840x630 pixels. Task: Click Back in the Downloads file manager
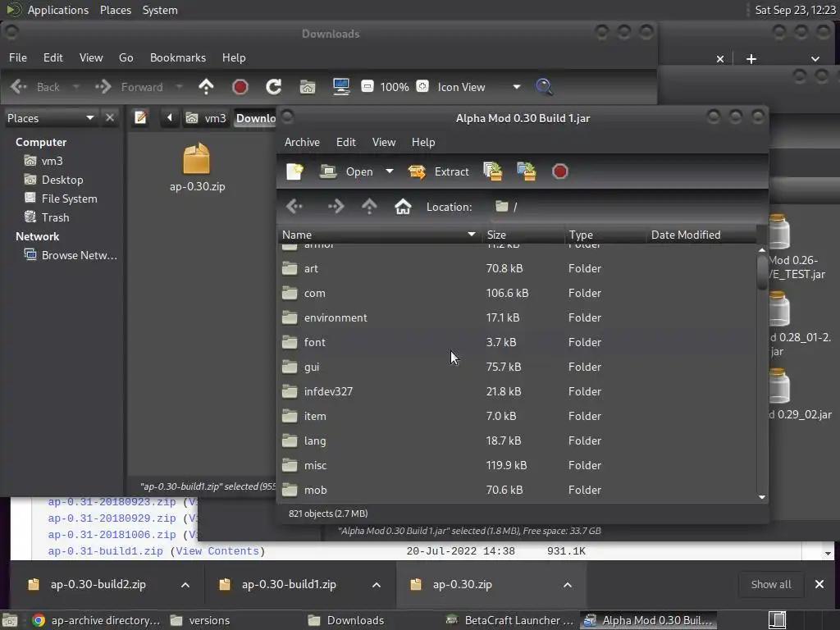35,87
